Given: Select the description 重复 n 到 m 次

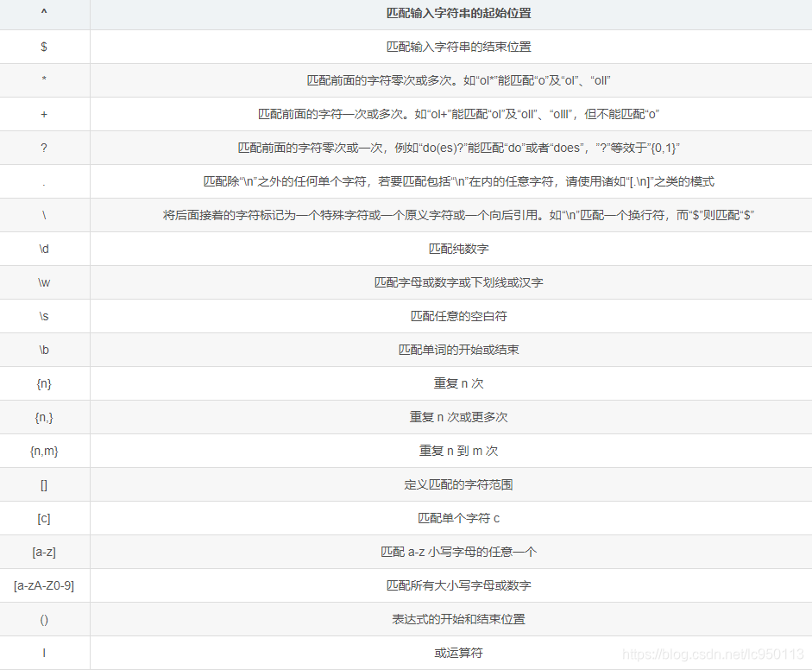Looking at the screenshot, I should tap(459, 452).
